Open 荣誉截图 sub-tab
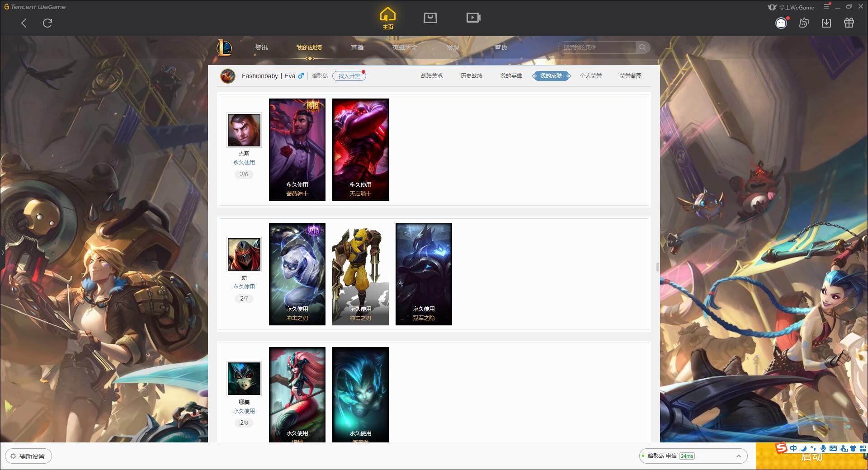868x470 pixels. tap(631, 76)
